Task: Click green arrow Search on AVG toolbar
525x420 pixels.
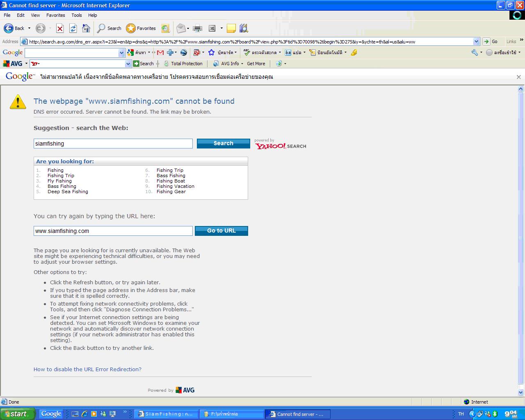Action: (144, 64)
